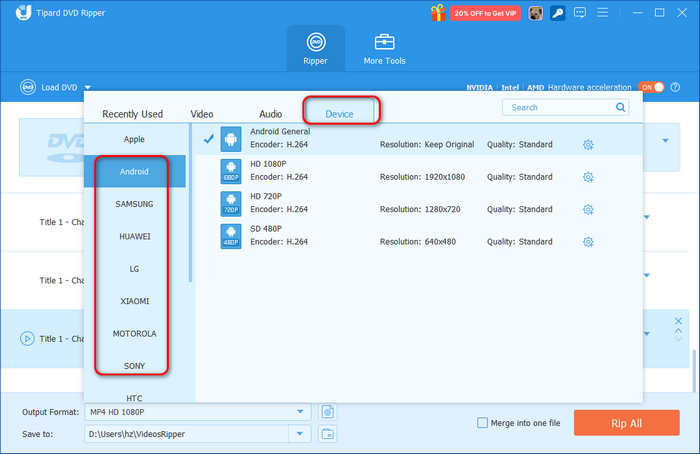The width and height of the screenshot is (700, 454).
Task: Select HUAWEI device category
Action: pyautogui.click(x=134, y=237)
